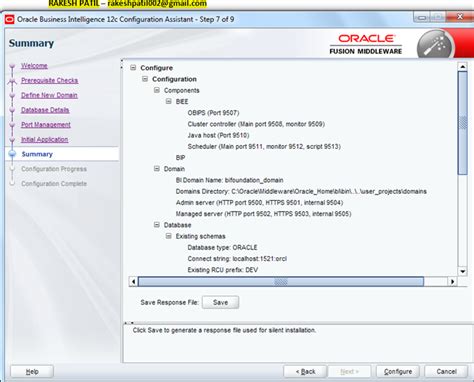Collapse the Configure tree node
The height and width of the screenshot is (382, 474).
click(x=133, y=68)
